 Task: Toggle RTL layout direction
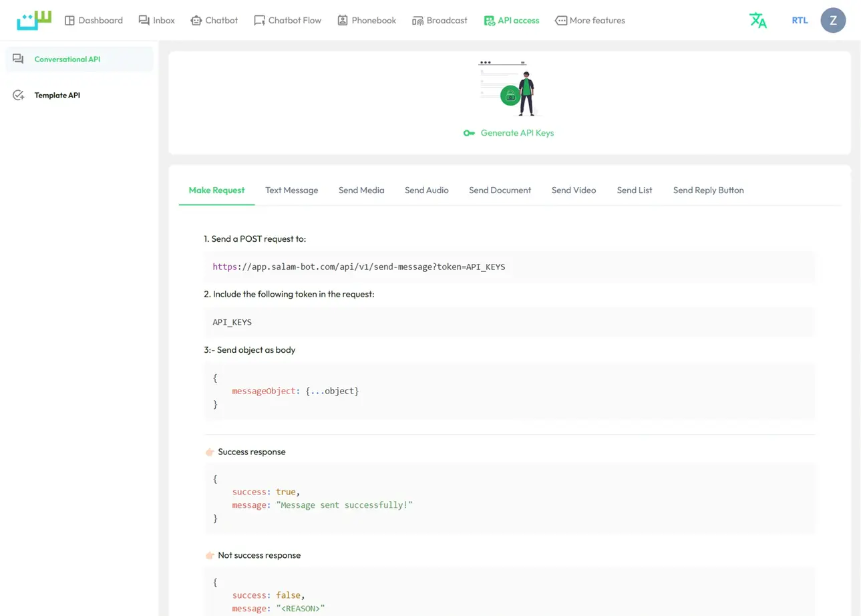pos(800,20)
